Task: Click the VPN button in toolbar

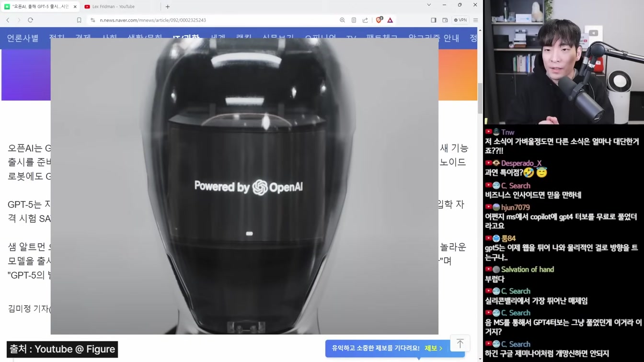Action: (x=460, y=20)
